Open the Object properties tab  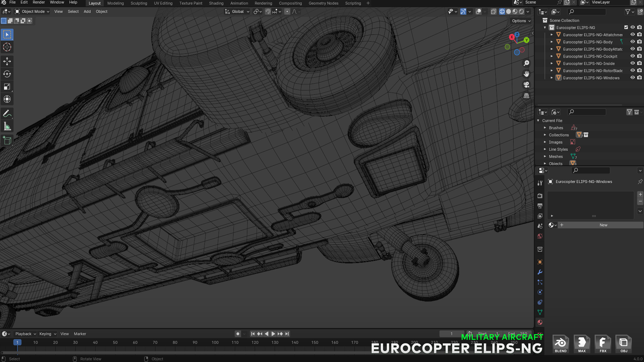click(540, 262)
